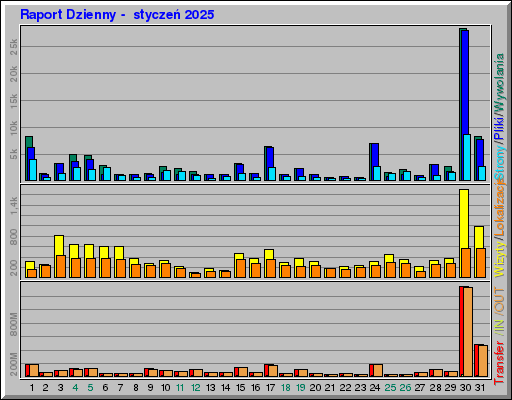Click day label "30" on the x-axis
This screenshot has height=400, width=512.
(x=465, y=388)
